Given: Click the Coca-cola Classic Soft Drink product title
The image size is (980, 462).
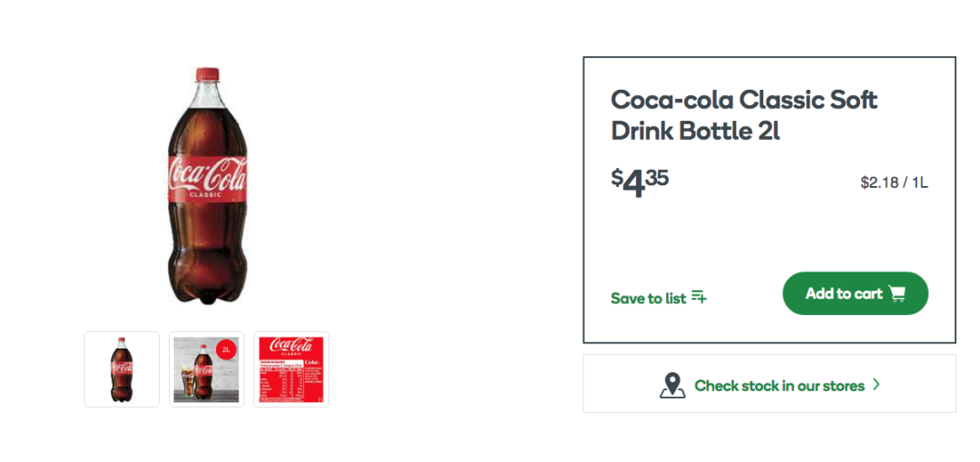Looking at the screenshot, I should pos(744,115).
